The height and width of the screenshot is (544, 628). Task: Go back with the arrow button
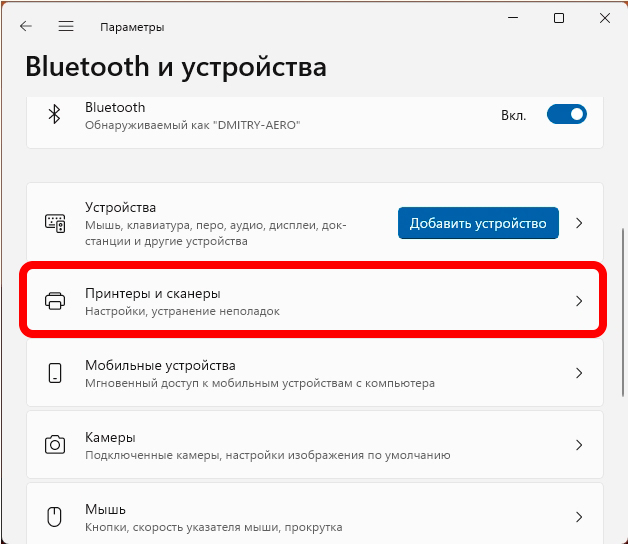[x=26, y=26]
